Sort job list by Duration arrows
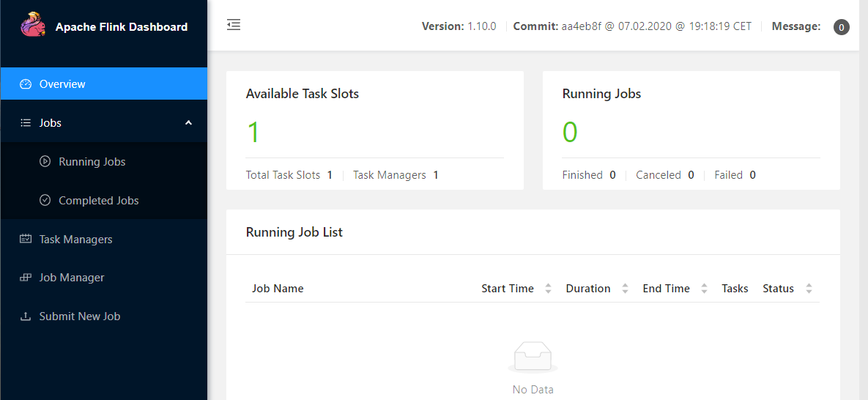Image resolution: width=868 pixels, height=400 pixels. click(625, 289)
